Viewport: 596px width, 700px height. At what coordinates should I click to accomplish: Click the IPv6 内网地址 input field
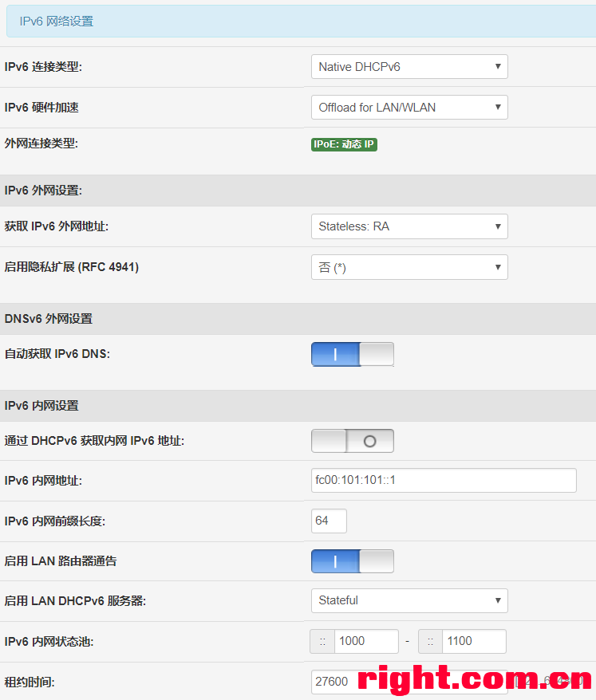(x=444, y=481)
